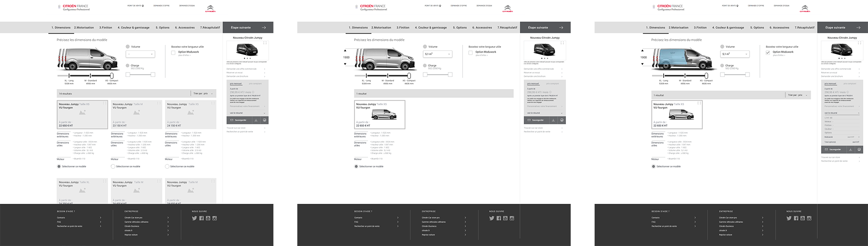The image size is (868, 246).
Task: Enlarge image on 23 150 € card, left mockup
Action: [x=159, y=103]
